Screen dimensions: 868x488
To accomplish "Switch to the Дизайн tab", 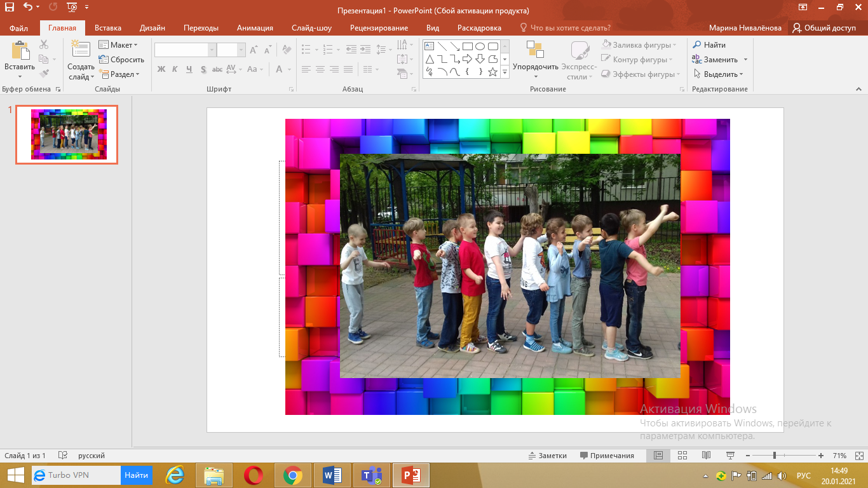I will click(x=153, y=28).
